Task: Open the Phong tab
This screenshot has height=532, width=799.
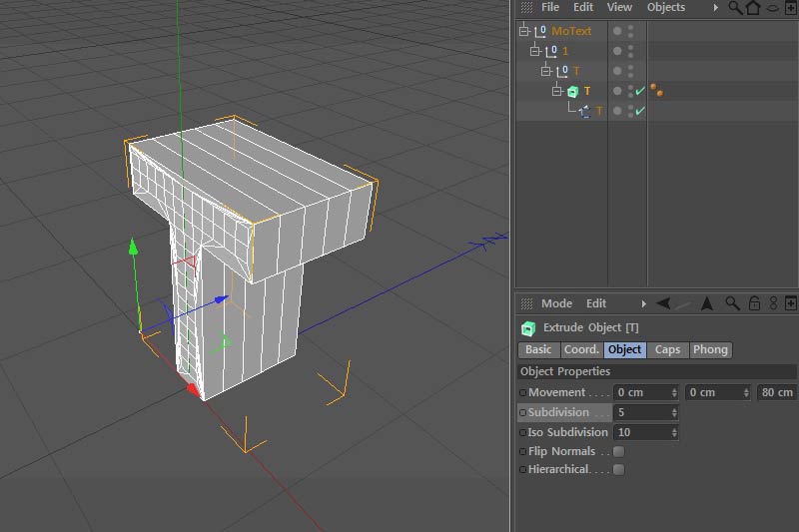Action: coord(710,349)
